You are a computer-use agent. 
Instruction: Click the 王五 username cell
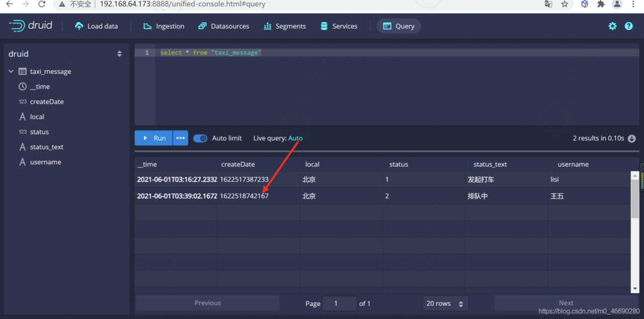(x=557, y=196)
